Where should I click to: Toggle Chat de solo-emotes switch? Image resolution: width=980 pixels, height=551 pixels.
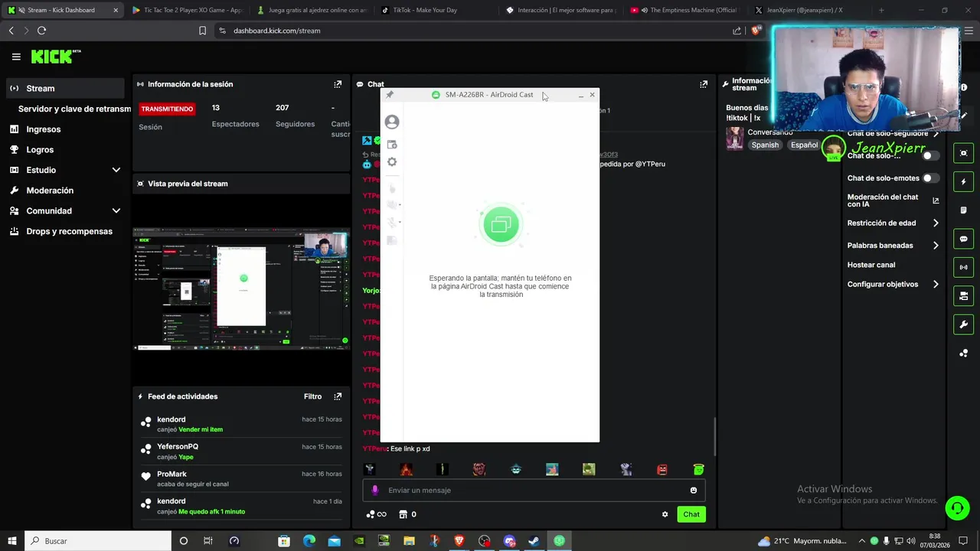(930, 178)
